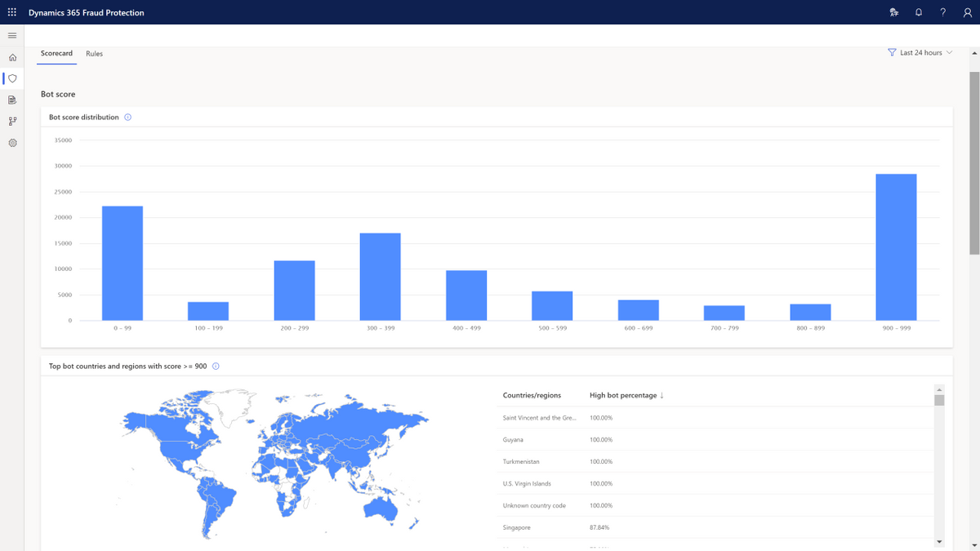Viewport: 980px width, 551px height.
Task: Switch to the Rules tab
Action: tap(94, 54)
